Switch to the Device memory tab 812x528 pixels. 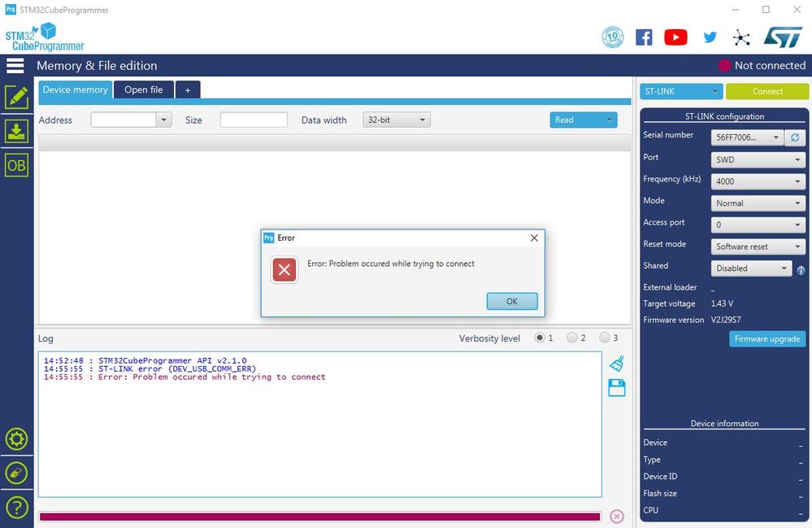pyautogui.click(x=75, y=89)
